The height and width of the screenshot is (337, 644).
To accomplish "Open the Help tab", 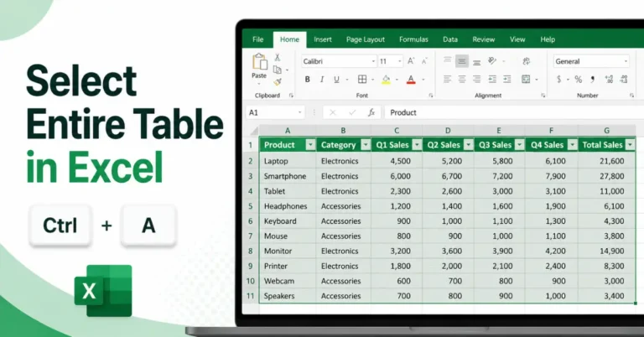I will point(548,39).
